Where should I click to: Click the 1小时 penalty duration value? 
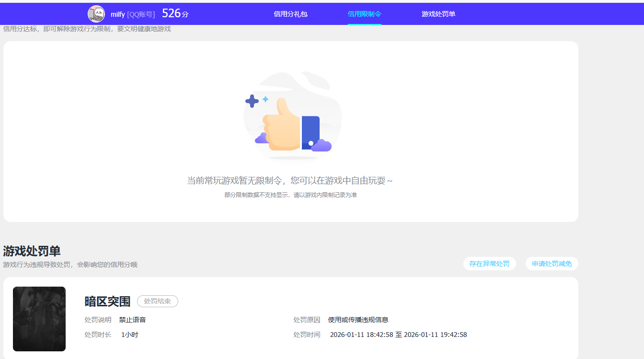pyautogui.click(x=130, y=335)
